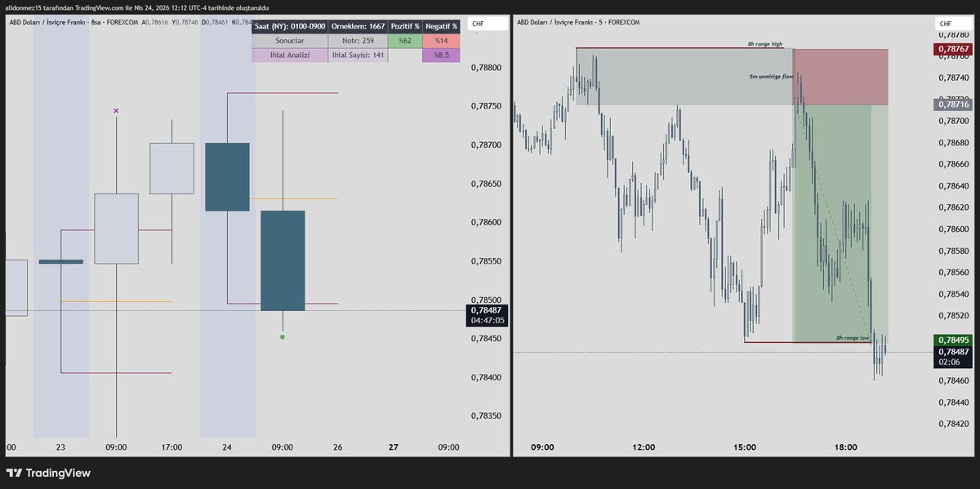Click the right chart current price label with 02:06
Viewport: 980px width, 489px height.
[954, 357]
